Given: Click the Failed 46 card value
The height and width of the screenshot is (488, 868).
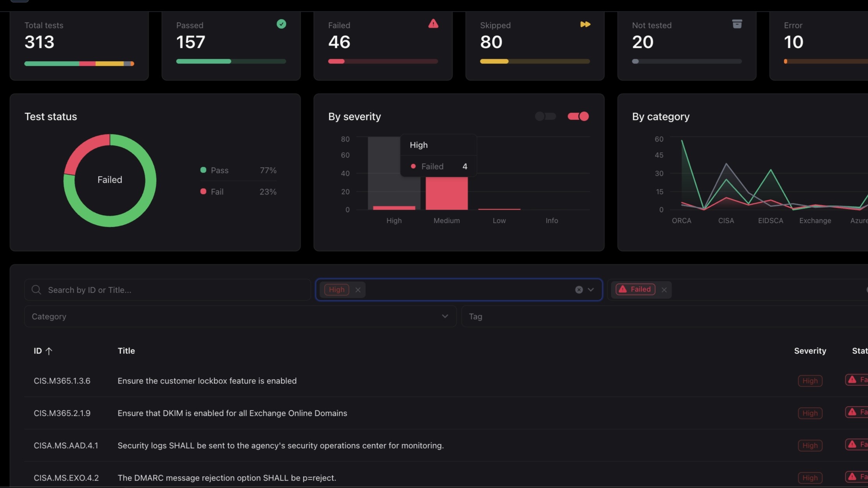Looking at the screenshot, I should point(339,42).
